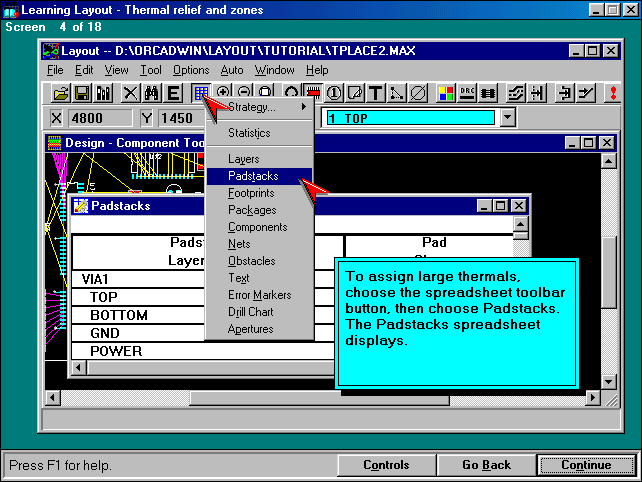
Task: Select the 1 TOP layer combo box
Action: pyautogui.click(x=410, y=118)
